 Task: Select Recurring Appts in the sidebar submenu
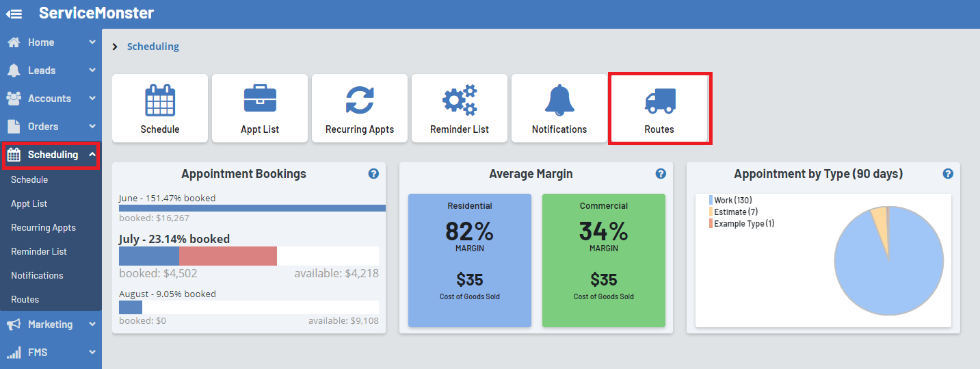click(43, 227)
